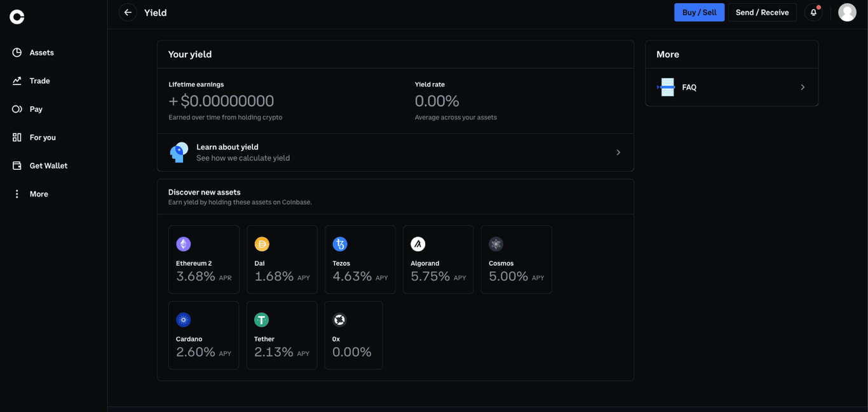Open the profile avatar menu
Viewport: 868px width, 412px height.
847,12
